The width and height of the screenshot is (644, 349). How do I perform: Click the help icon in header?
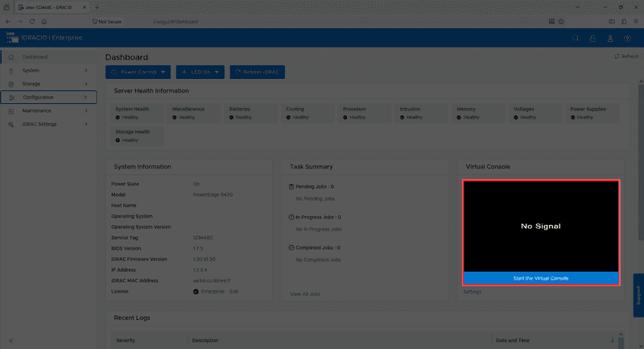pyautogui.click(x=627, y=38)
